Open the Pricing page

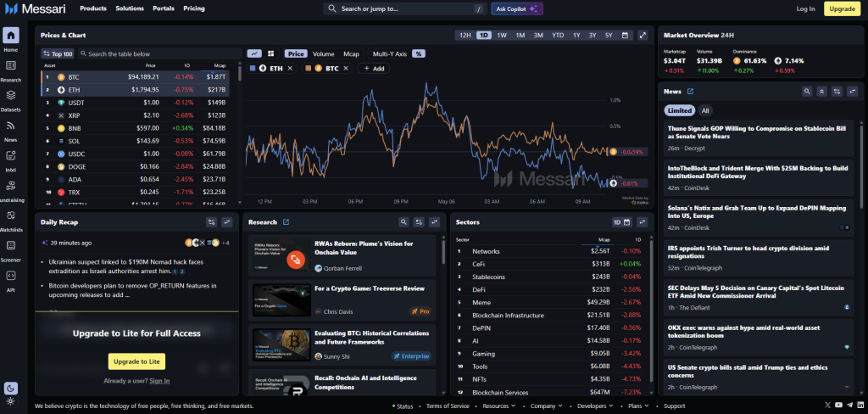(x=194, y=8)
